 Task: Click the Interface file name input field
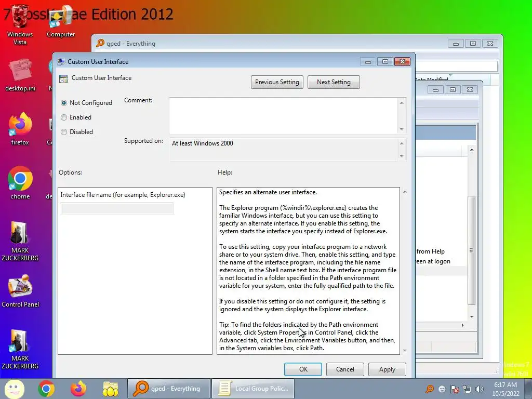click(117, 208)
